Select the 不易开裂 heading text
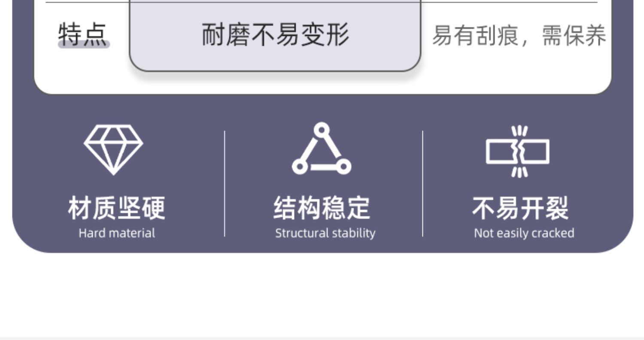Screen dimensions: 644x340 (520, 208)
